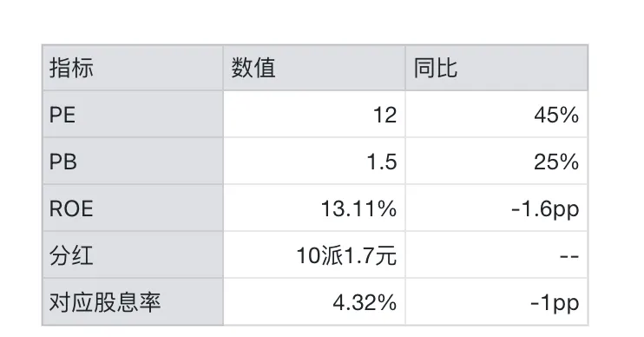
Task: Select the PE row label
Action: [x=133, y=115]
